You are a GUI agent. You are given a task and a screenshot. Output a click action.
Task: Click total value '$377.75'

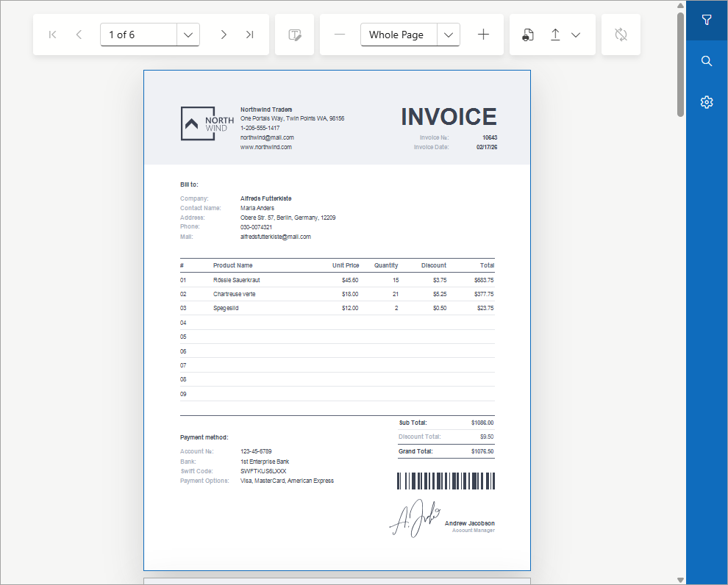pos(484,294)
